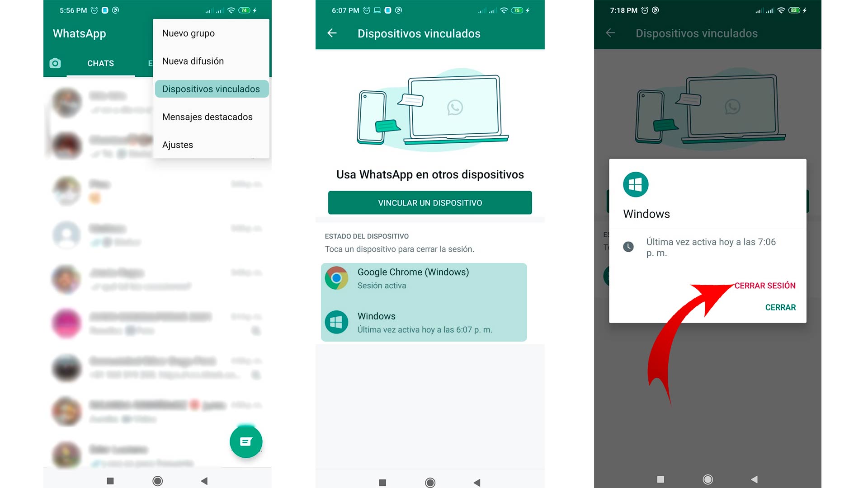868x488 pixels.
Task: Select Dispositivos vinculados menu option
Action: (210, 89)
